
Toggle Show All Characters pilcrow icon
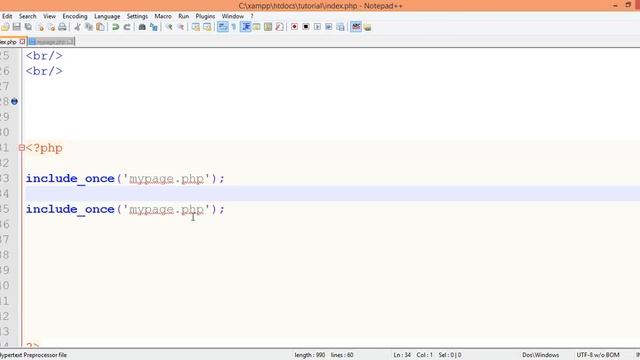click(234, 27)
